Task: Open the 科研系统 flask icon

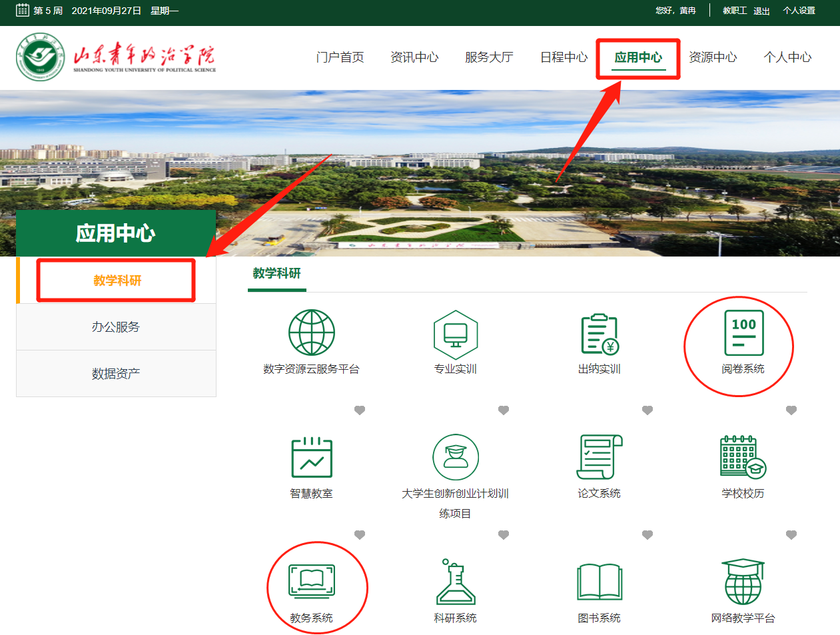Action: [x=455, y=582]
